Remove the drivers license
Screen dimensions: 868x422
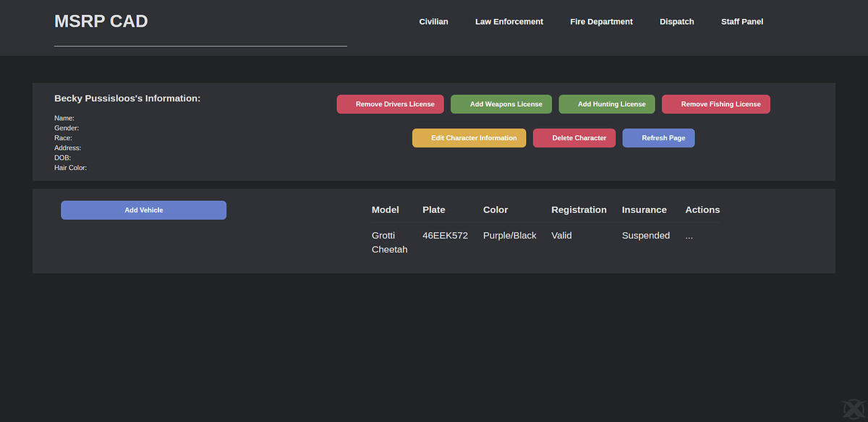(390, 104)
